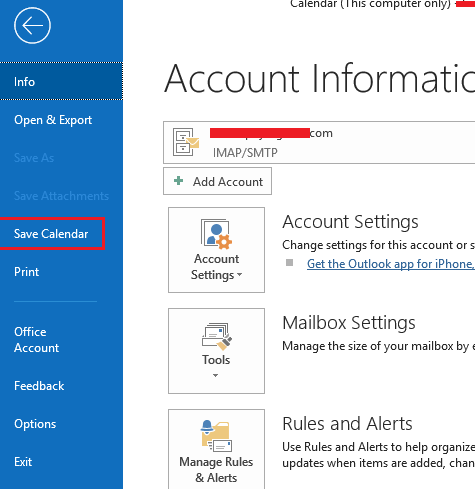The width and height of the screenshot is (475, 489).
Task: Click the Add Account button
Action: [217, 181]
